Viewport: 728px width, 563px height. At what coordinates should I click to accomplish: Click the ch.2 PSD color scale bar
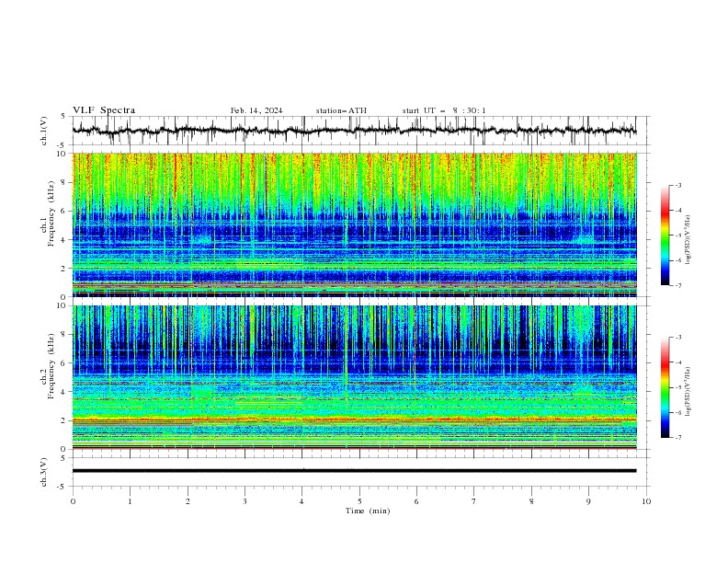[665, 387]
